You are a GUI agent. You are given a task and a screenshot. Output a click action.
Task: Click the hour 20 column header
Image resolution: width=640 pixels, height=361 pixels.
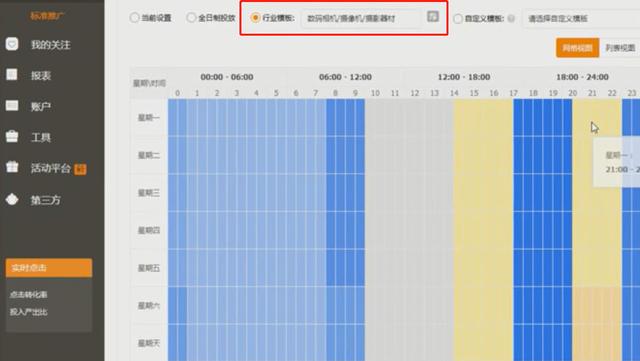[x=573, y=93]
